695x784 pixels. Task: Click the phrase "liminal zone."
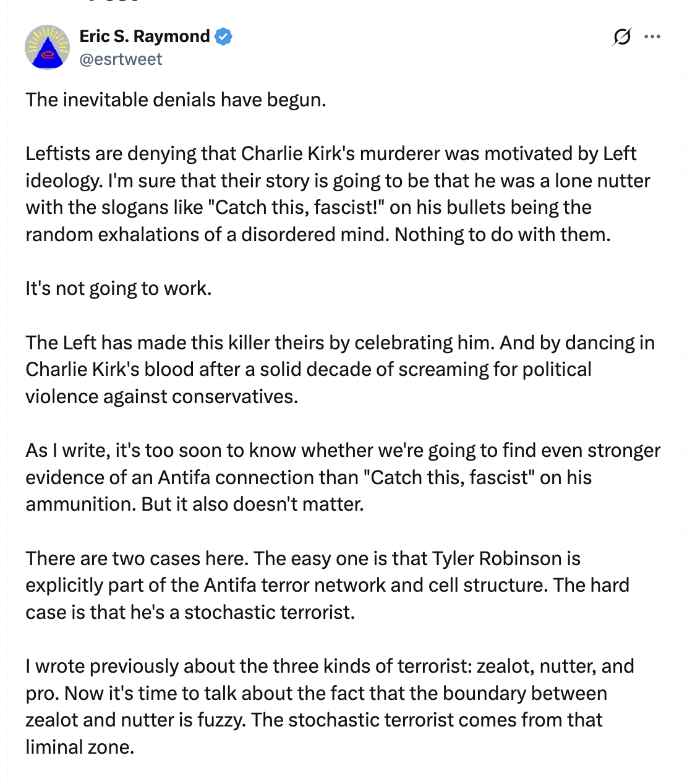[x=80, y=747]
